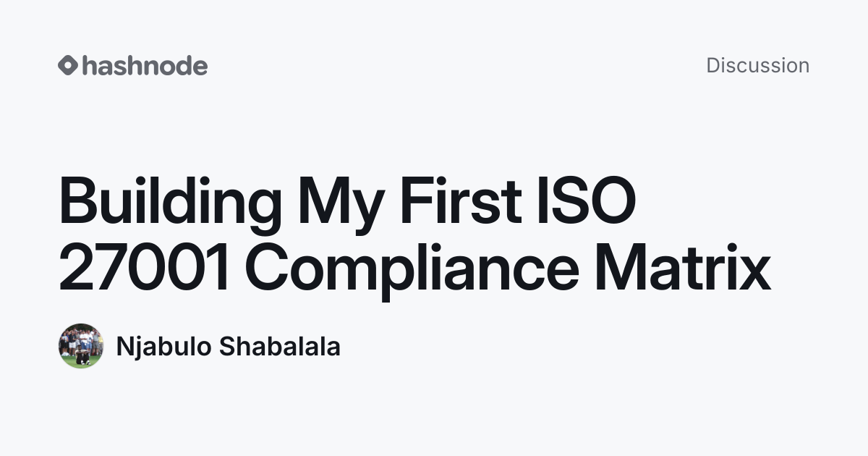
Task: Open author first name Njabulo
Action: 163,347
